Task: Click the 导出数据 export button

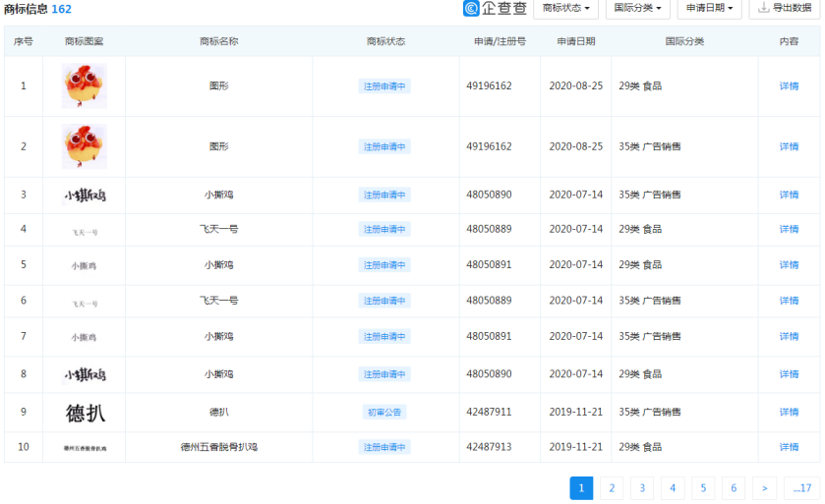Action: click(786, 8)
